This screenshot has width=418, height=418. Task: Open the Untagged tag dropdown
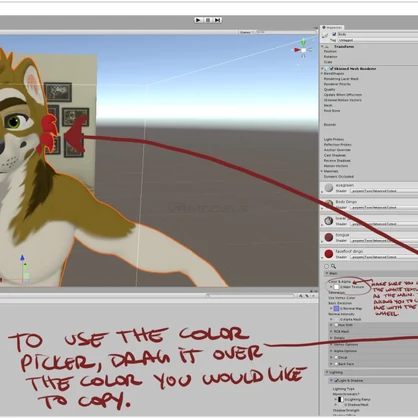tap(378, 40)
